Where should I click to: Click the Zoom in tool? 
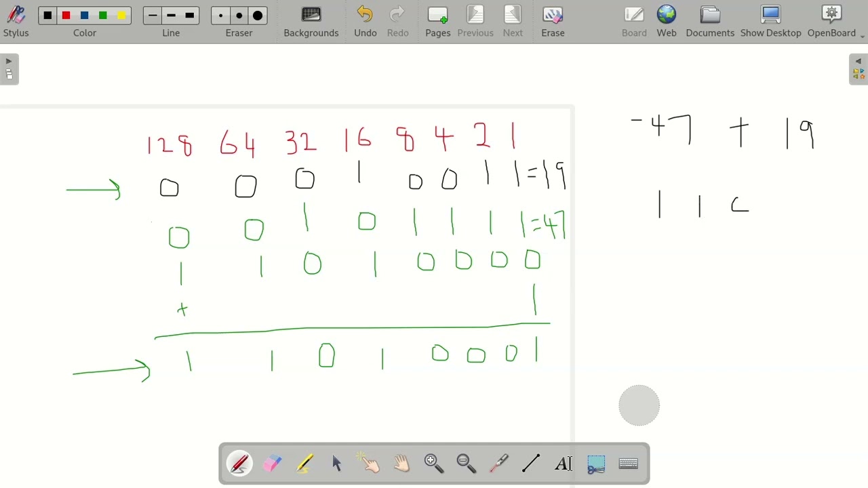(x=434, y=464)
